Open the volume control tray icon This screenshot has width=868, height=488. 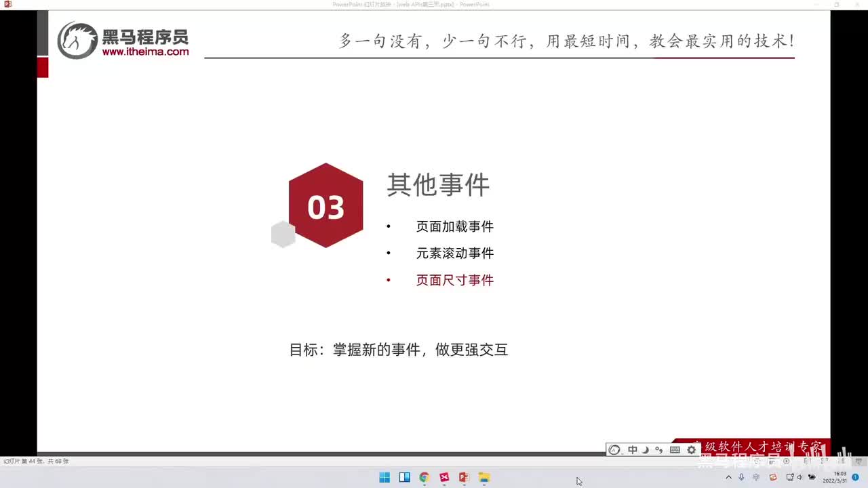800,477
